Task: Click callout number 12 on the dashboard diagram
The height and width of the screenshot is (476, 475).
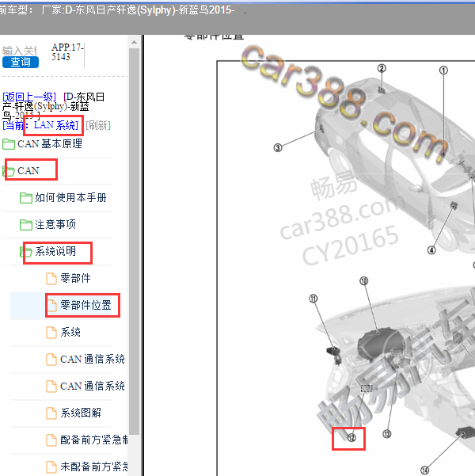Action: pos(351,437)
